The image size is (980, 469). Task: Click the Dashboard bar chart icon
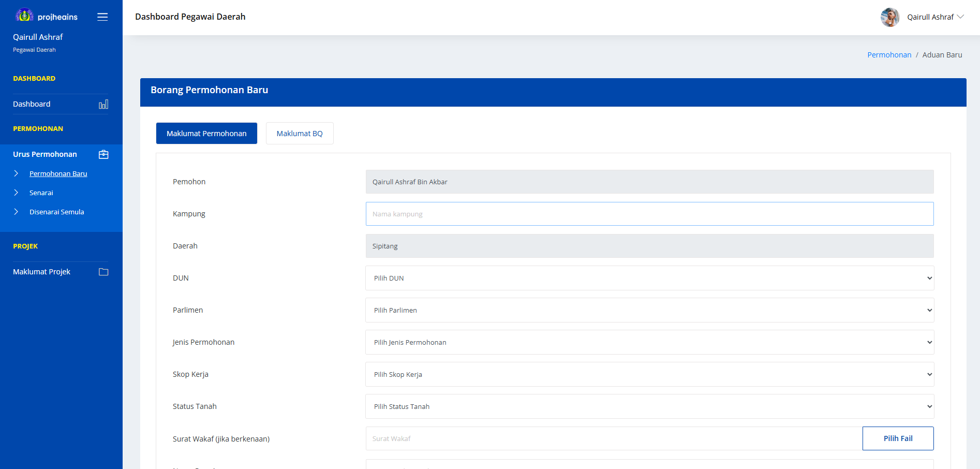point(103,105)
